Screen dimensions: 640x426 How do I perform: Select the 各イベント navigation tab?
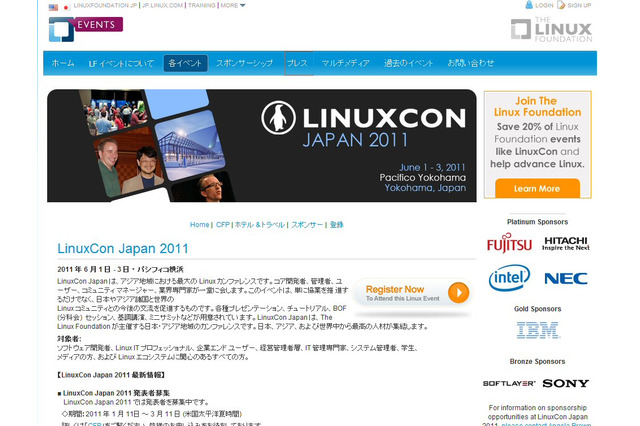click(x=185, y=63)
